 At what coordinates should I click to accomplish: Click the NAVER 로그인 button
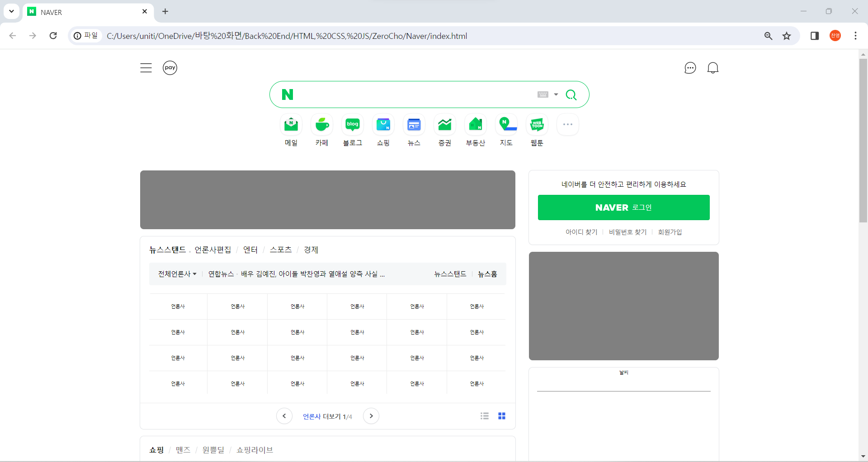pos(624,207)
